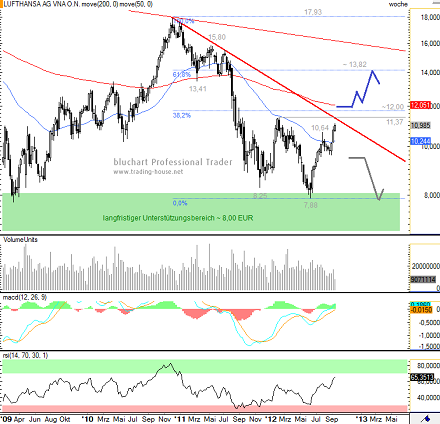Click the 8,25 low label
This screenshot has width=440, height=424.
click(x=260, y=196)
